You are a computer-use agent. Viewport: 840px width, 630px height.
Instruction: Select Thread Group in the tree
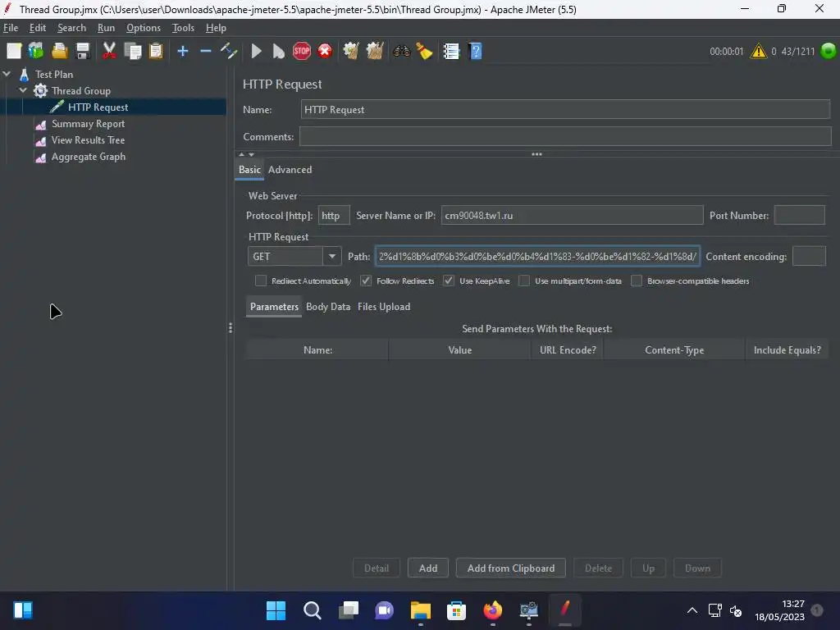click(81, 90)
